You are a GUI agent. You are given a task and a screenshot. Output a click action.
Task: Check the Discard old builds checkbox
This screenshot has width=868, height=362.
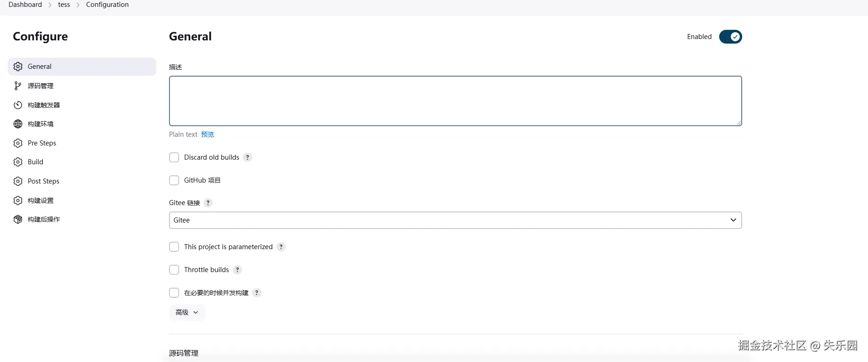pyautogui.click(x=174, y=157)
